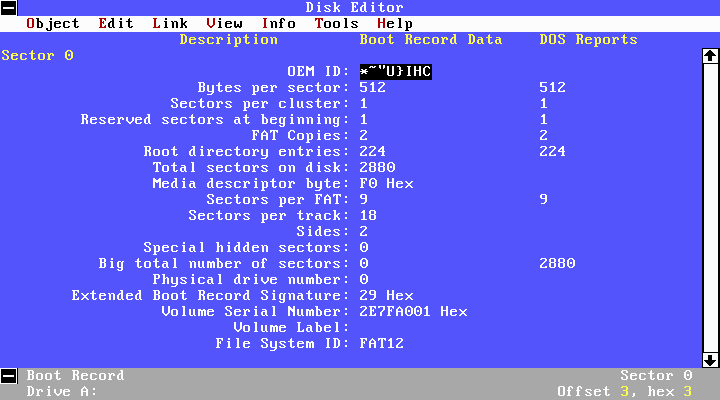
Task: Click the OEM ID description label
Action: 319,72
